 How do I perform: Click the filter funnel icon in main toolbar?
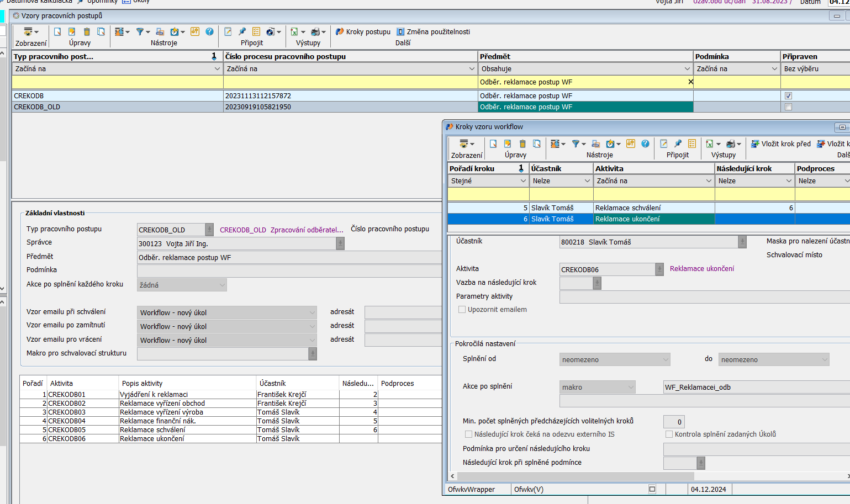pyautogui.click(x=140, y=32)
